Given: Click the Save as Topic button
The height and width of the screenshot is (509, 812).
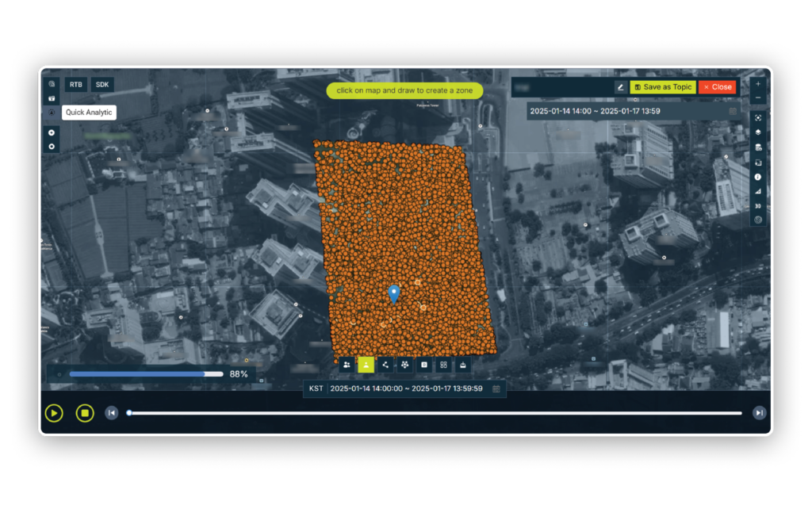Looking at the screenshot, I should (663, 87).
